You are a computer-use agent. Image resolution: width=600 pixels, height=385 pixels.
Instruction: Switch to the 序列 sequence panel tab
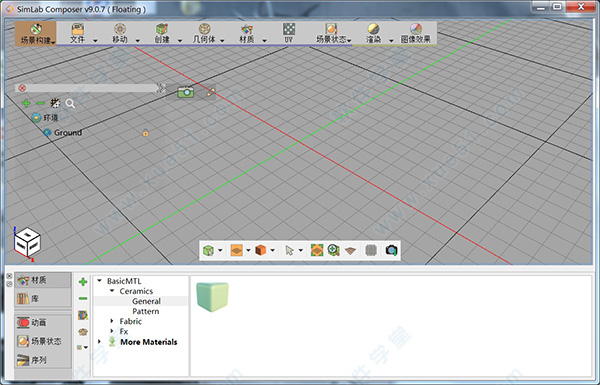(x=43, y=360)
